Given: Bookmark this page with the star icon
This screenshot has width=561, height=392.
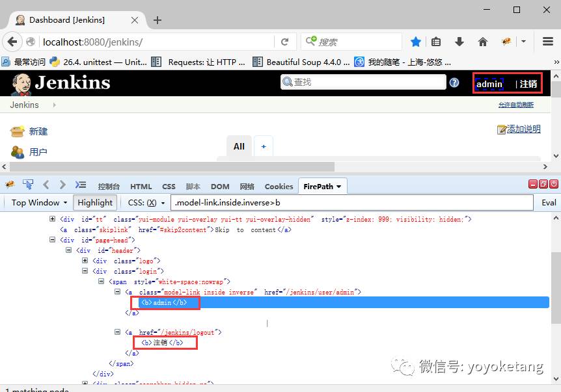Looking at the screenshot, I should click(415, 42).
